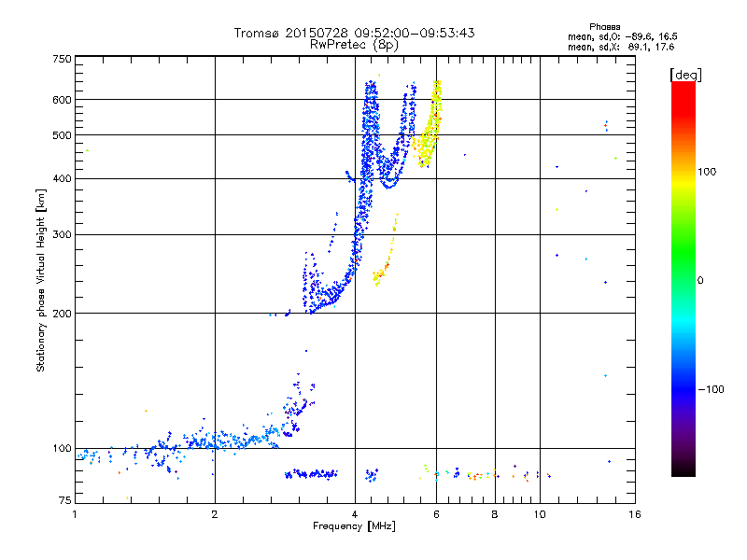Click the y-axis tick label '75'

(x=65, y=500)
